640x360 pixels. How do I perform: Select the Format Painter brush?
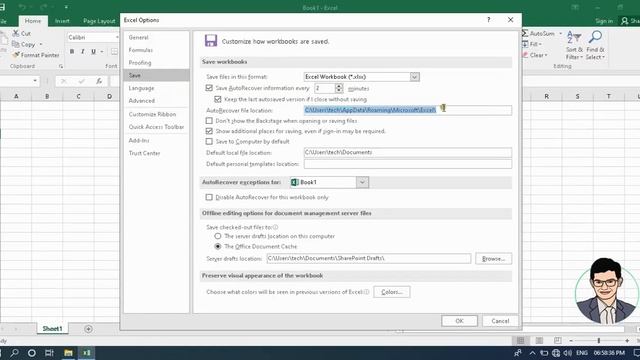tap(16, 55)
